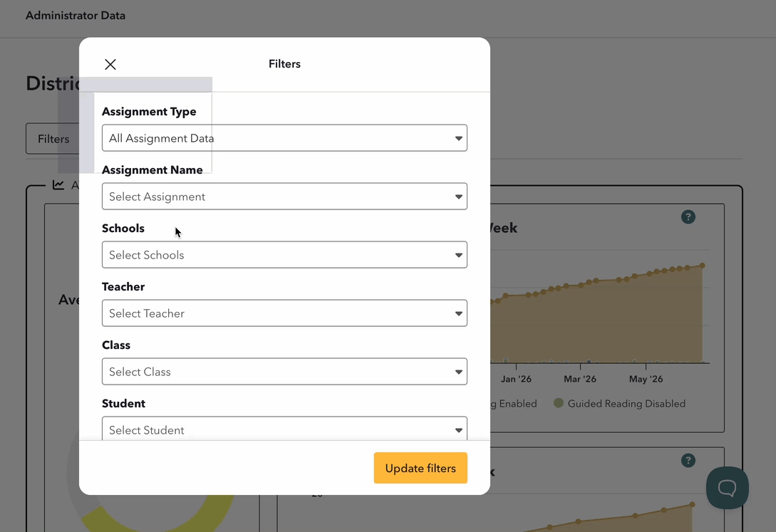Viewport: 776px width, 532px height.
Task: Click help icon on upper chart
Action: pos(688,217)
